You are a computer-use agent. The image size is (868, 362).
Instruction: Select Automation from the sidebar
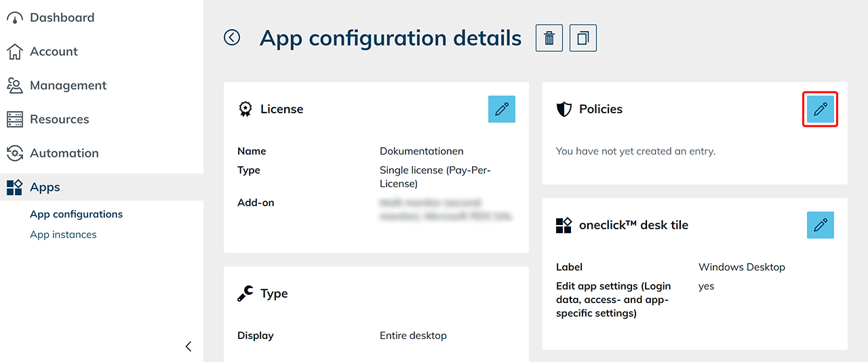(x=64, y=153)
